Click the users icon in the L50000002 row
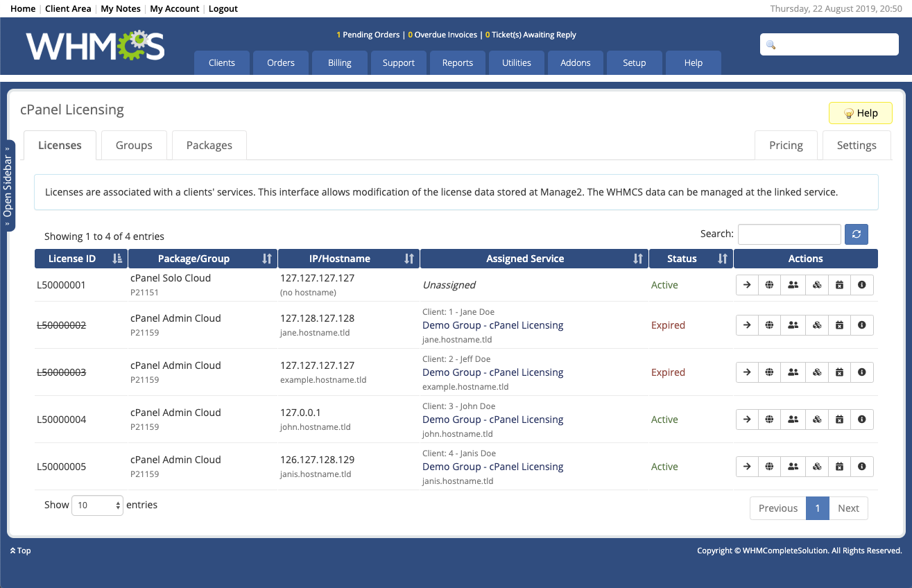This screenshot has height=588, width=912. pos(793,325)
